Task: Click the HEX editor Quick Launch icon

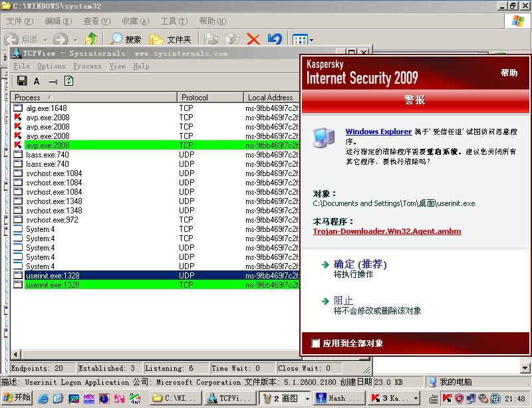Action: [x=89, y=399]
